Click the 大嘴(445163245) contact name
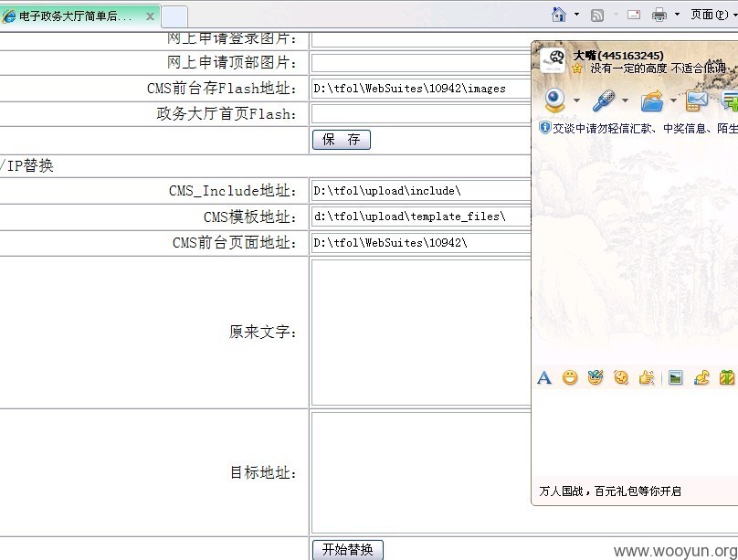This screenshot has width=738, height=560. tap(618, 56)
